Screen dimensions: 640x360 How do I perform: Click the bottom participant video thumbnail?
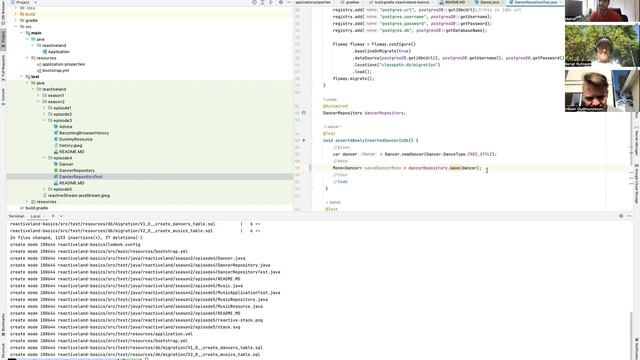602,91
